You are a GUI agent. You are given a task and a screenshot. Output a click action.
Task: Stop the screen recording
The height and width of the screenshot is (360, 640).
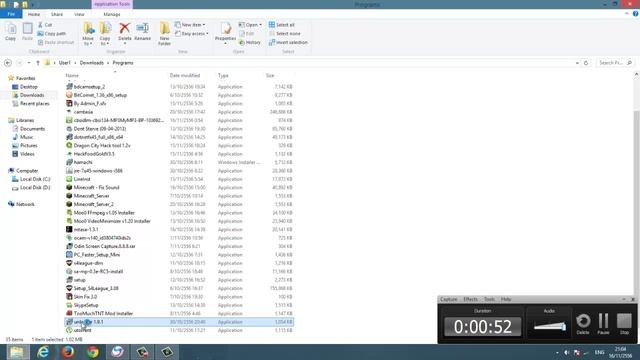[x=624, y=324]
